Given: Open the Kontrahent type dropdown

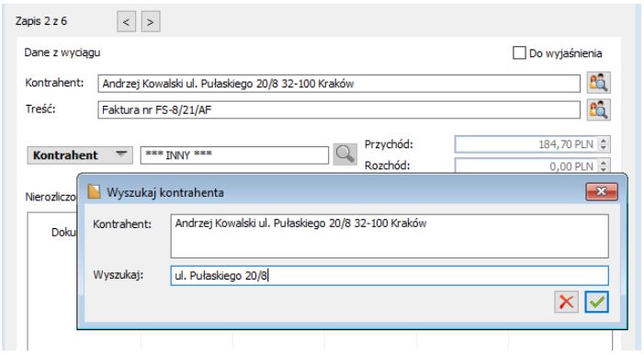Looking at the screenshot, I should 80,155.
